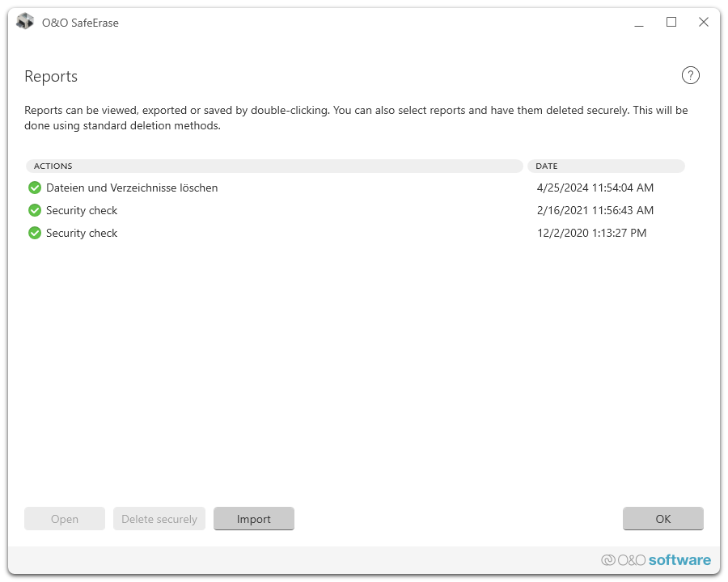This screenshot has height=582, width=728.
Task: Confirm with the OK button
Action: click(x=662, y=519)
